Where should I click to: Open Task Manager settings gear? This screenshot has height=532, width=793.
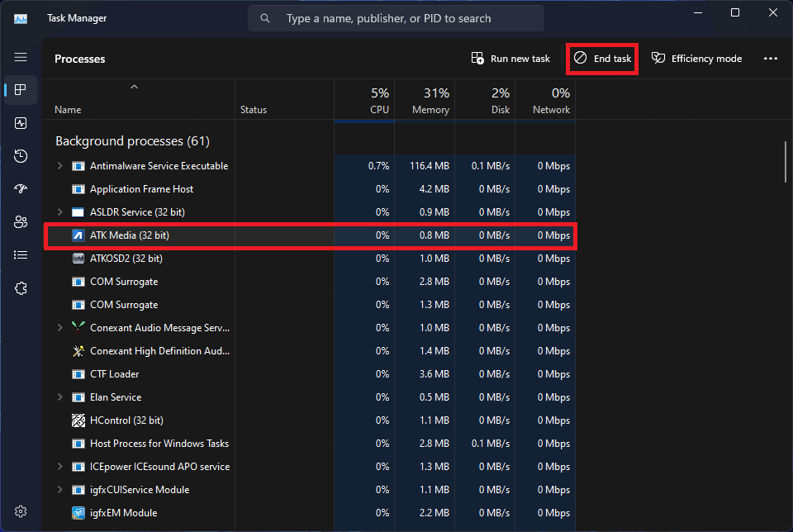21,511
